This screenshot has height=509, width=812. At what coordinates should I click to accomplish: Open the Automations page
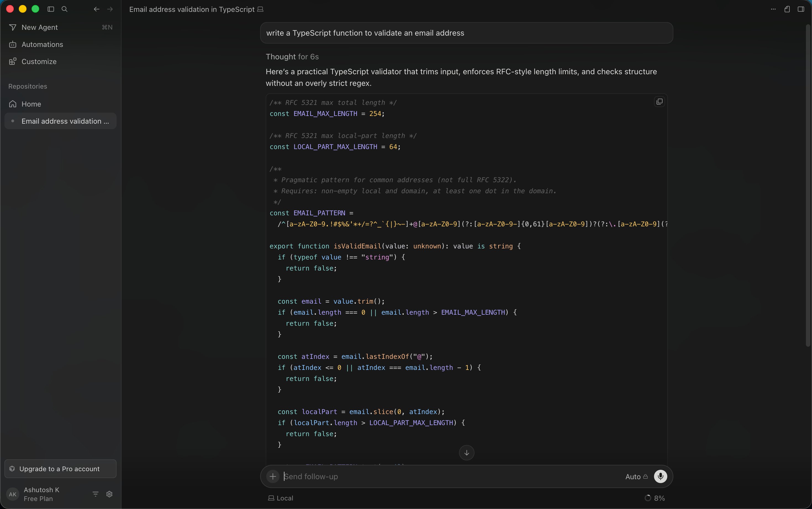(60, 44)
